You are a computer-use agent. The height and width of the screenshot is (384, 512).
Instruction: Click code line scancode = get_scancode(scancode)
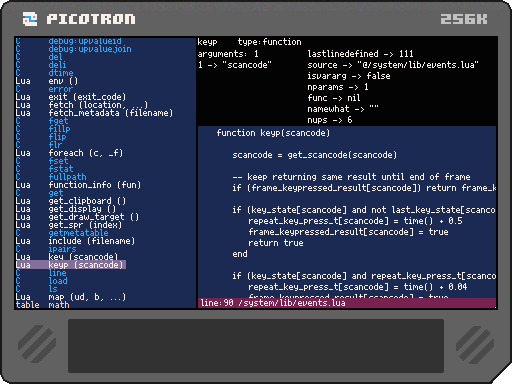(x=315, y=155)
